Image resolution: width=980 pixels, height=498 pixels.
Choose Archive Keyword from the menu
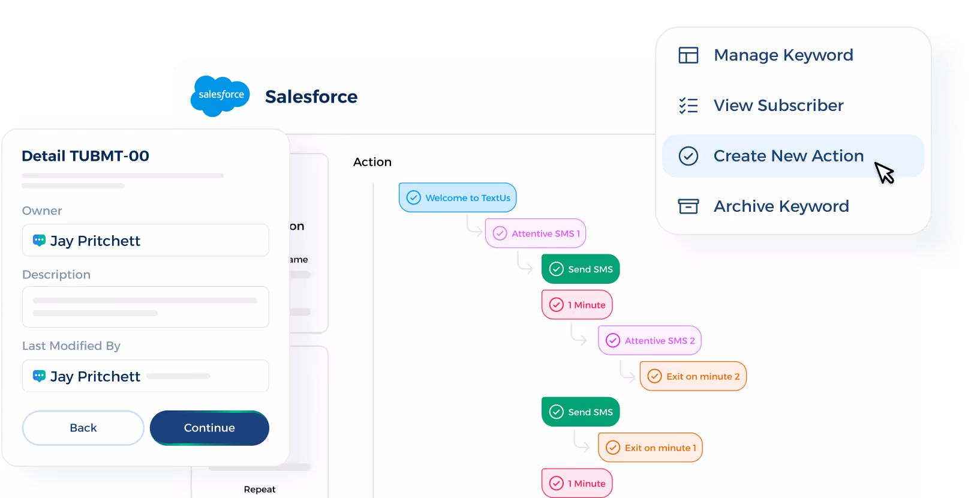coord(793,206)
